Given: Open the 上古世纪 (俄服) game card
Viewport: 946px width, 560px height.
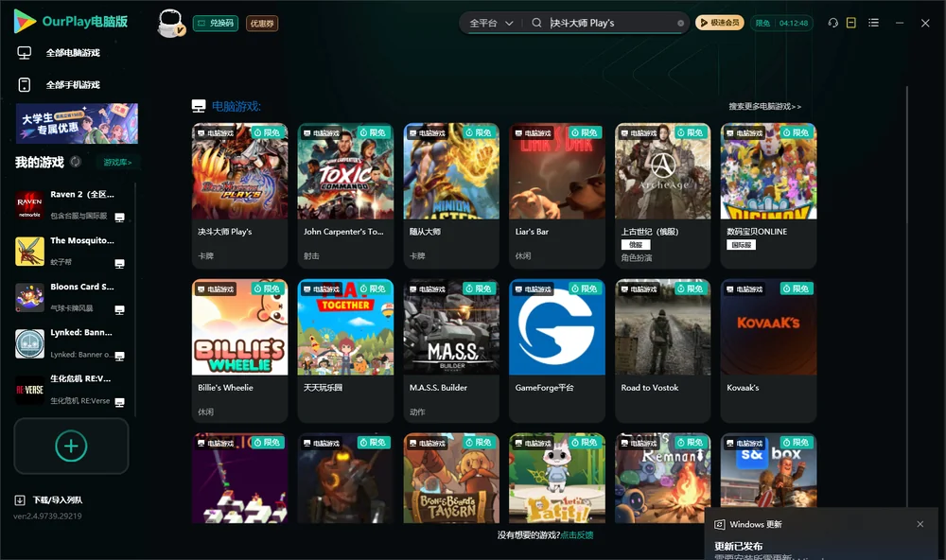Looking at the screenshot, I should pyautogui.click(x=662, y=196).
